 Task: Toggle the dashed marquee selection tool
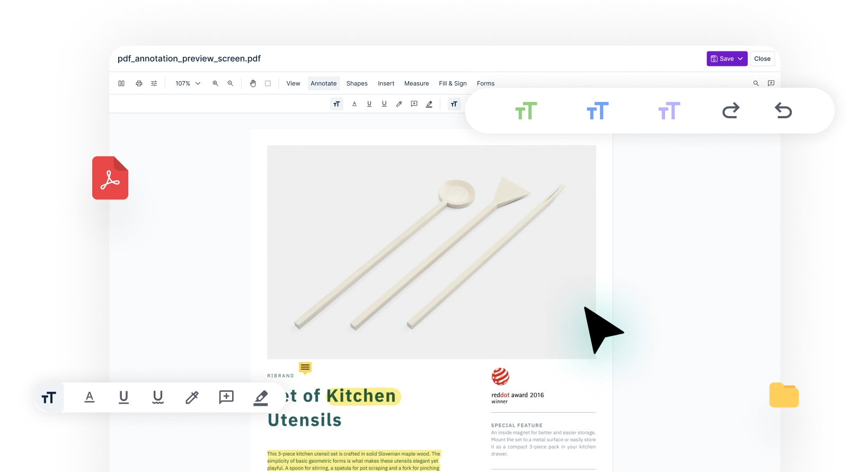[x=268, y=83]
